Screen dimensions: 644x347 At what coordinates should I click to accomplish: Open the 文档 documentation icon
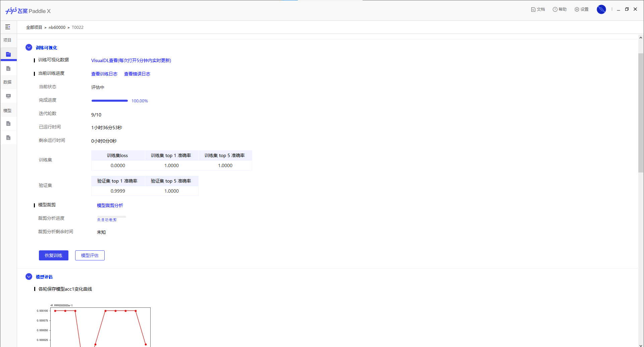(533, 9)
